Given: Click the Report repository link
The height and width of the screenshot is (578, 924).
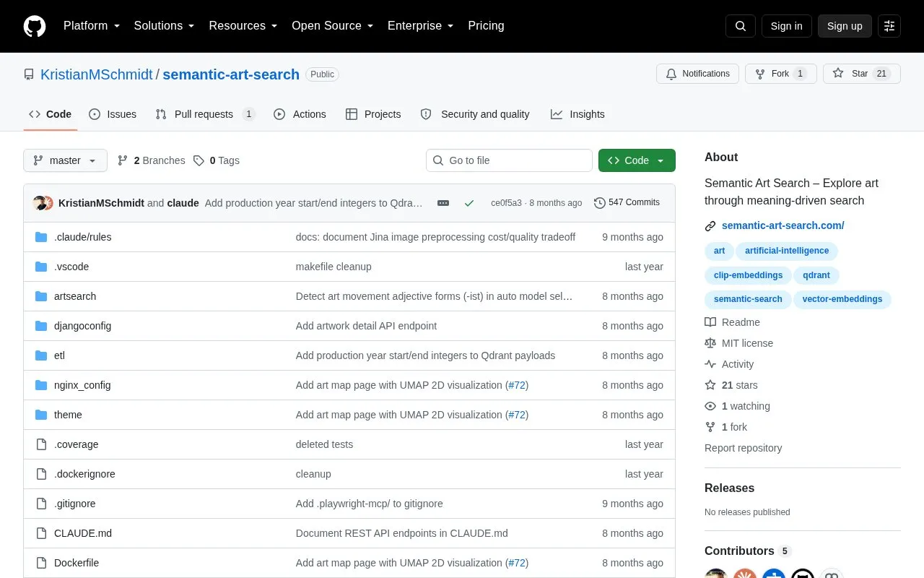Looking at the screenshot, I should 743,448.
